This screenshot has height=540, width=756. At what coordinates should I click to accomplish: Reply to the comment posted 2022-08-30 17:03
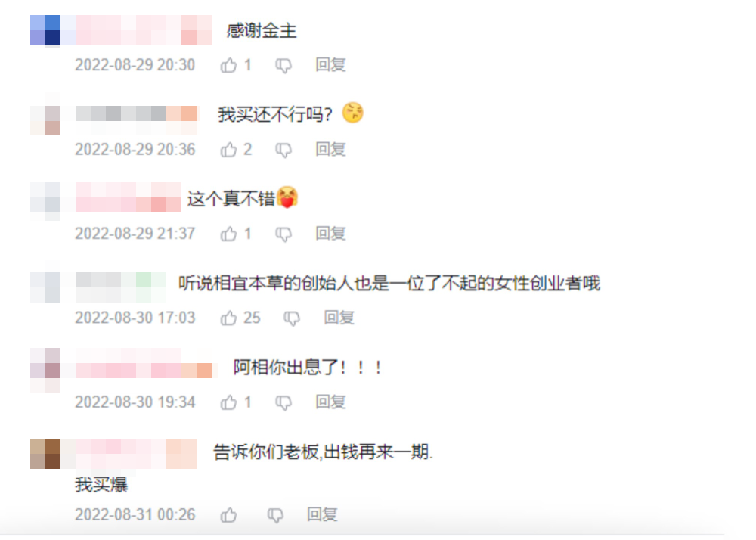click(x=339, y=317)
